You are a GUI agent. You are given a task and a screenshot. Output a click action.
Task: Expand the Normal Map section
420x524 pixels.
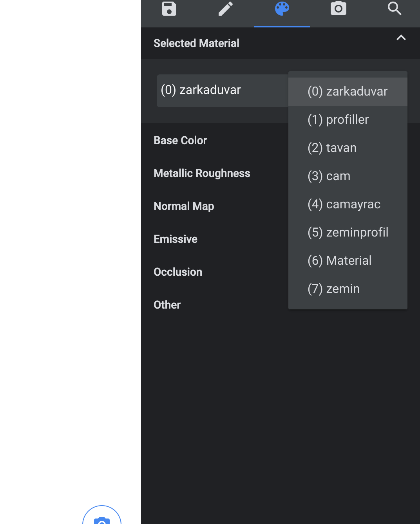click(x=184, y=206)
